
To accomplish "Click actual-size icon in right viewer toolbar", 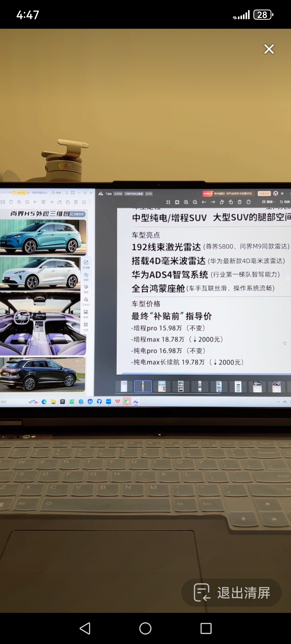I will coord(177,202).
